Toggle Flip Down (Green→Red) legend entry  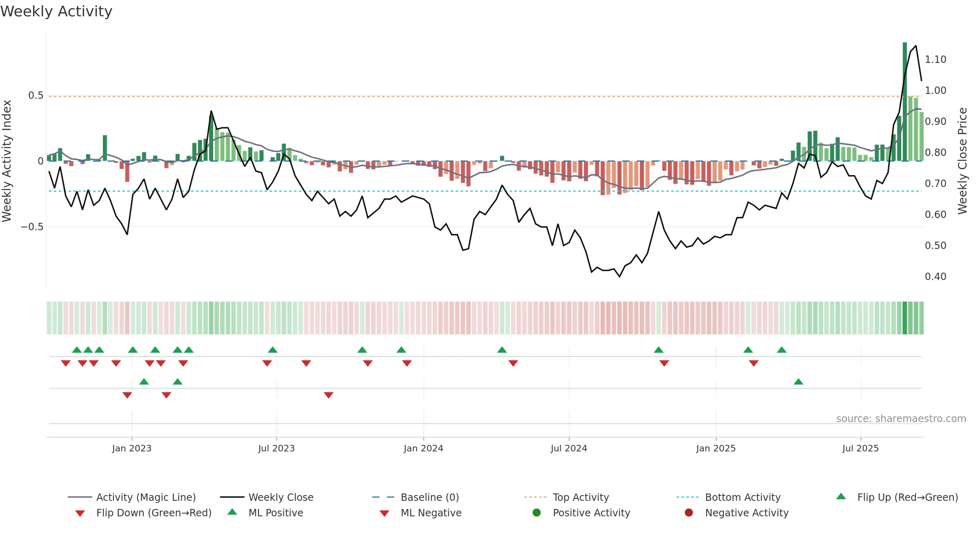143,513
